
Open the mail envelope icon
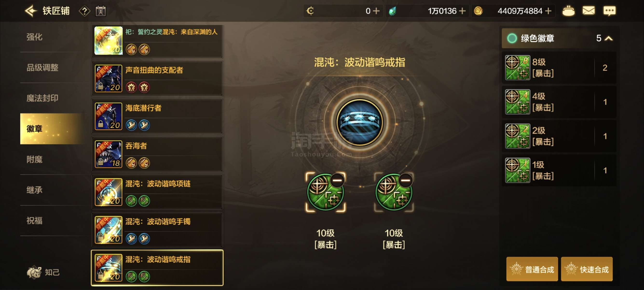pos(589,11)
